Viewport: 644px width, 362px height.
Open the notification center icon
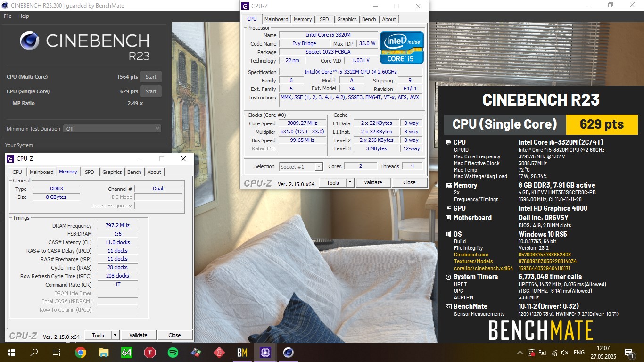point(628,352)
